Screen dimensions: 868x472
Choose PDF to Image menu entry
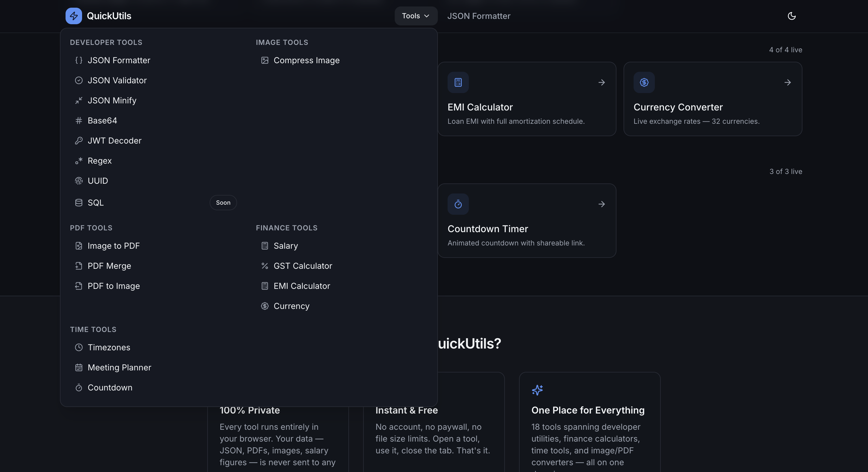point(155,286)
